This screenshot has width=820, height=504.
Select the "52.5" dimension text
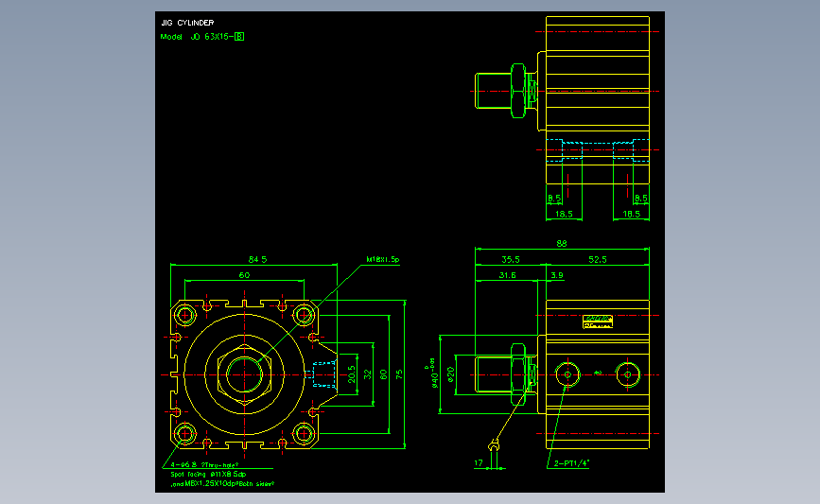point(597,259)
